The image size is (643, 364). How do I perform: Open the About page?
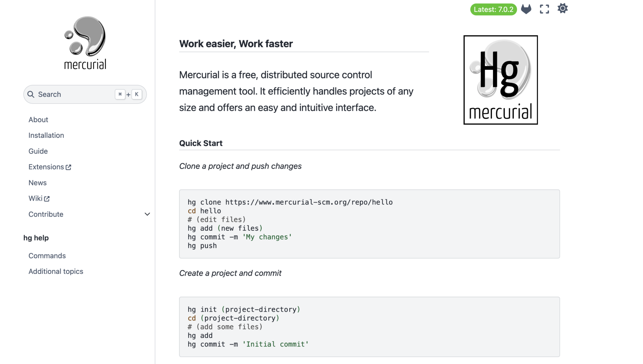(x=38, y=120)
